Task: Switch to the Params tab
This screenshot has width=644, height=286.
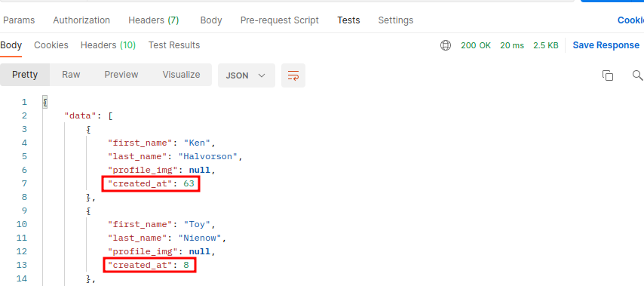Action: click(19, 20)
